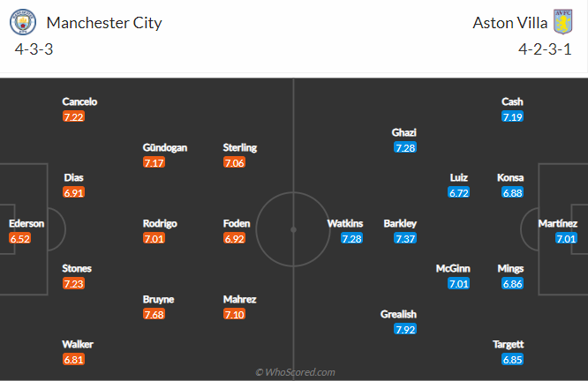Select Grealish's 7.92 rating badge
This screenshot has width=588, height=381.
click(x=406, y=330)
